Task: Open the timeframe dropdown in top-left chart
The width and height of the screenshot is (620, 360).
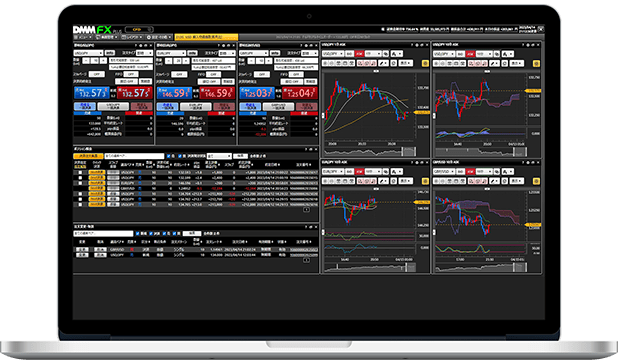Action: (x=372, y=54)
